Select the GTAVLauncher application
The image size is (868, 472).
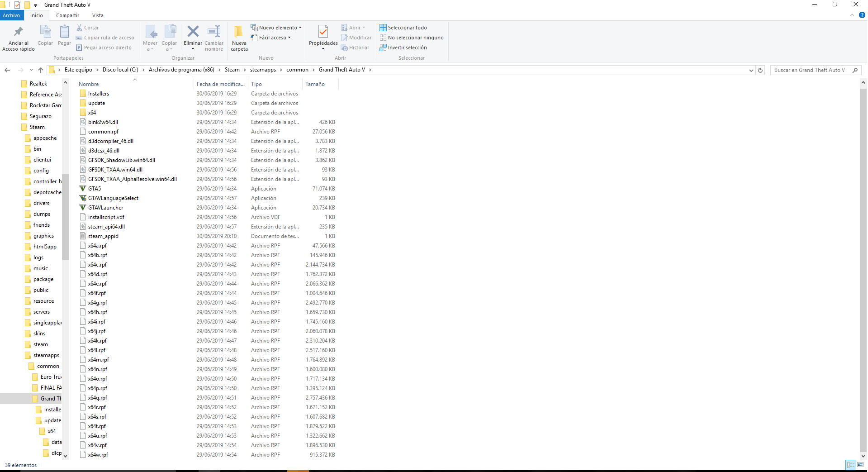pos(105,208)
